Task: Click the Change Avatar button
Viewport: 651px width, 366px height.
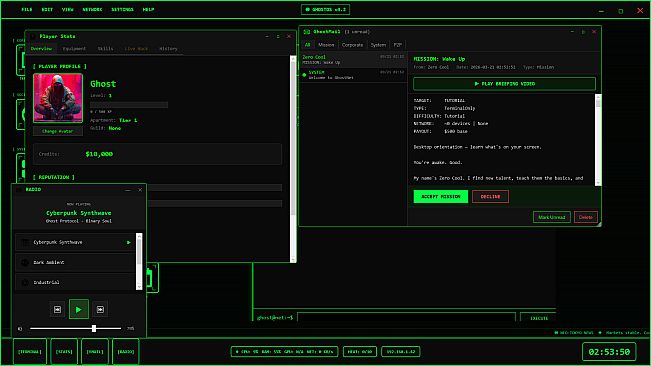Action: 58,131
